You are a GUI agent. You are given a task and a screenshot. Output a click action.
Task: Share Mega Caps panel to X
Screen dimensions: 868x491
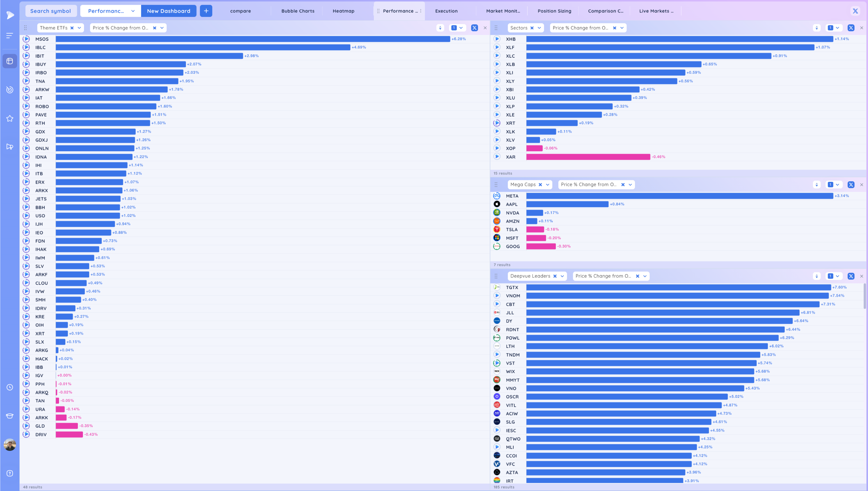(x=851, y=185)
